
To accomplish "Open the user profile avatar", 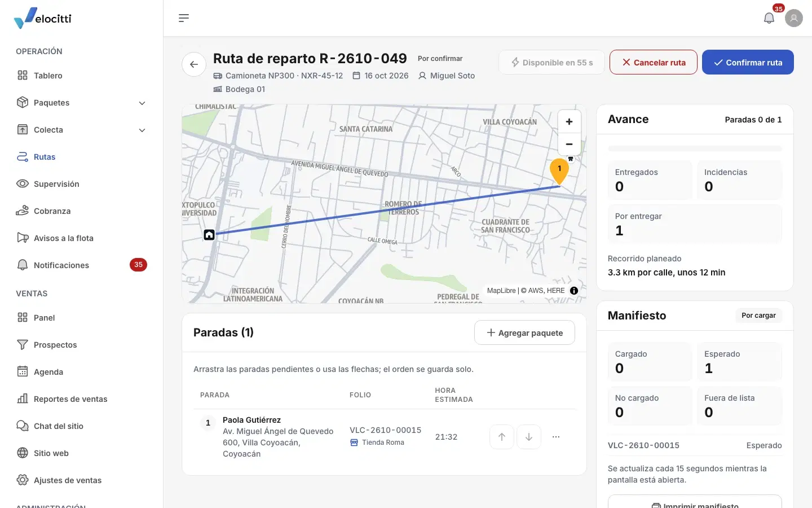I will [x=794, y=18].
